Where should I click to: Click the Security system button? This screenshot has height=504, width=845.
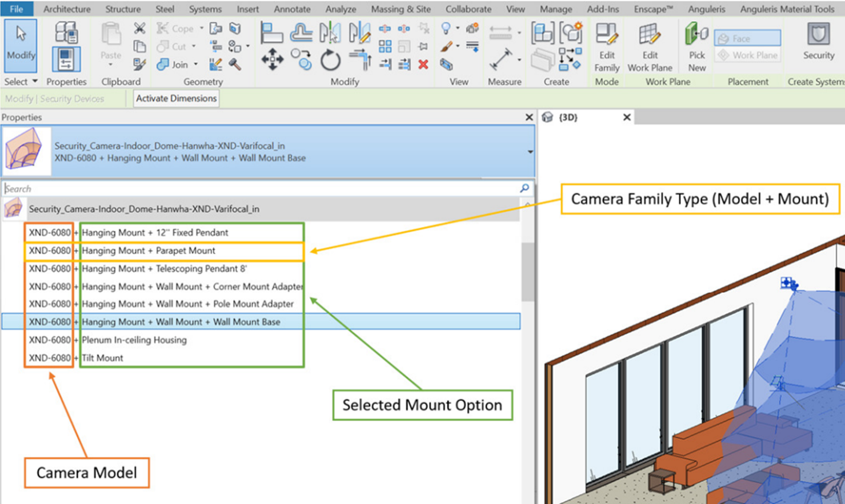point(819,42)
